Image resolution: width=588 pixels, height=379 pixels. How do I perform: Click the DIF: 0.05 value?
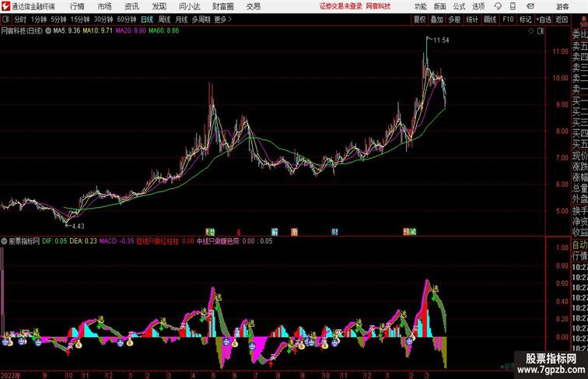54,241
